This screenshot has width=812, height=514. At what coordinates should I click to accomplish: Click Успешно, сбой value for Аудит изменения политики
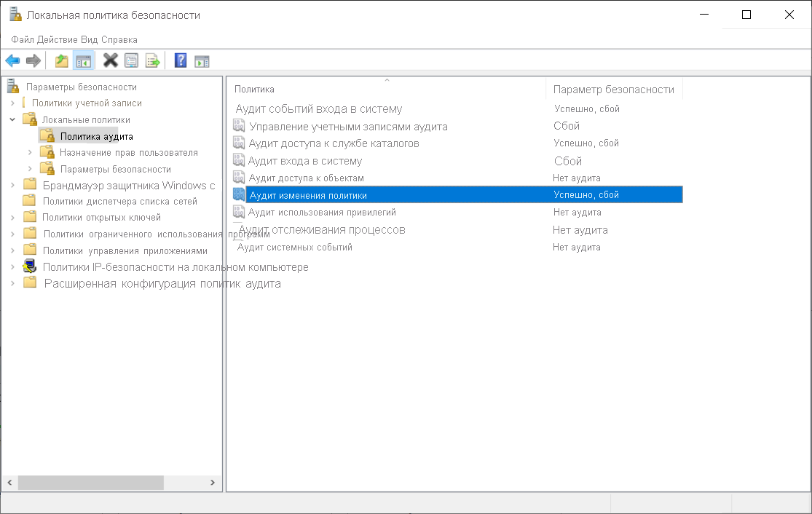click(x=586, y=194)
